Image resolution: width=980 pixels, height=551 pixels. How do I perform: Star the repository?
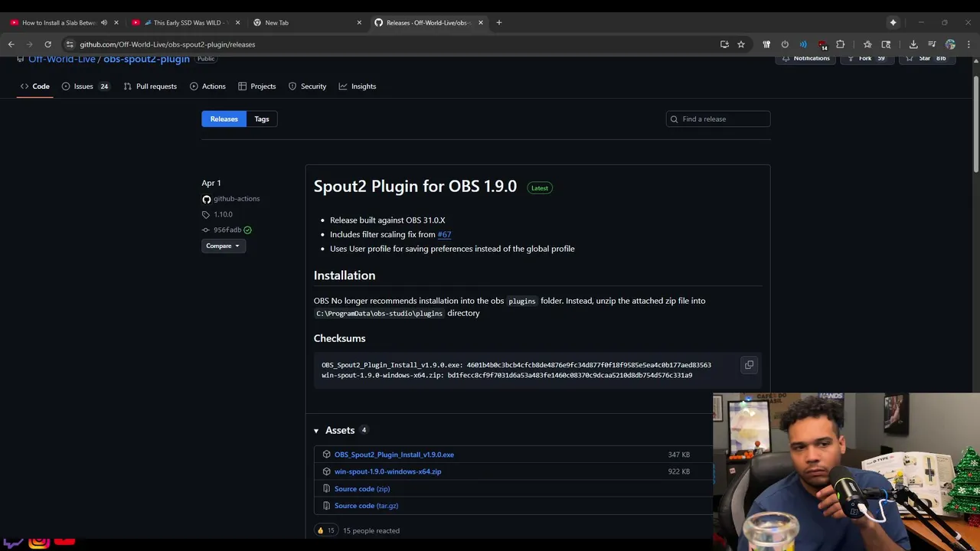click(x=927, y=58)
